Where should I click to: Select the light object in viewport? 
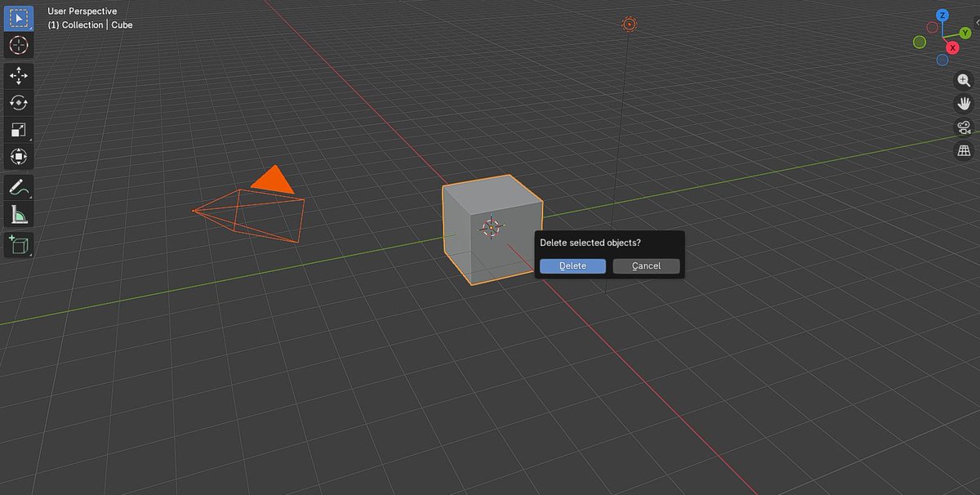click(629, 25)
